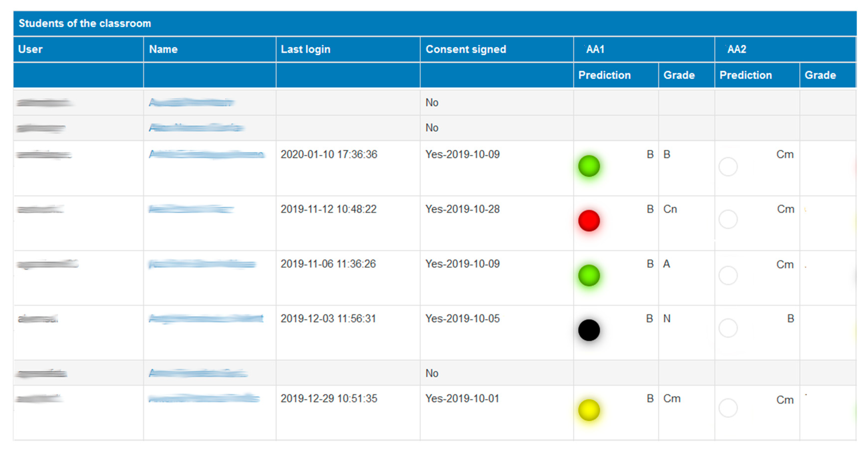Click the Last login column header
The image size is (868, 451).
[x=305, y=49]
